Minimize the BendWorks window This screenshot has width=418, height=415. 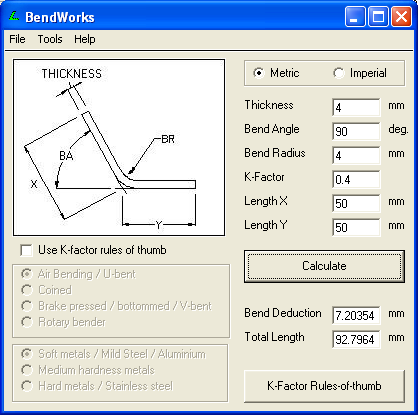(355, 16)
